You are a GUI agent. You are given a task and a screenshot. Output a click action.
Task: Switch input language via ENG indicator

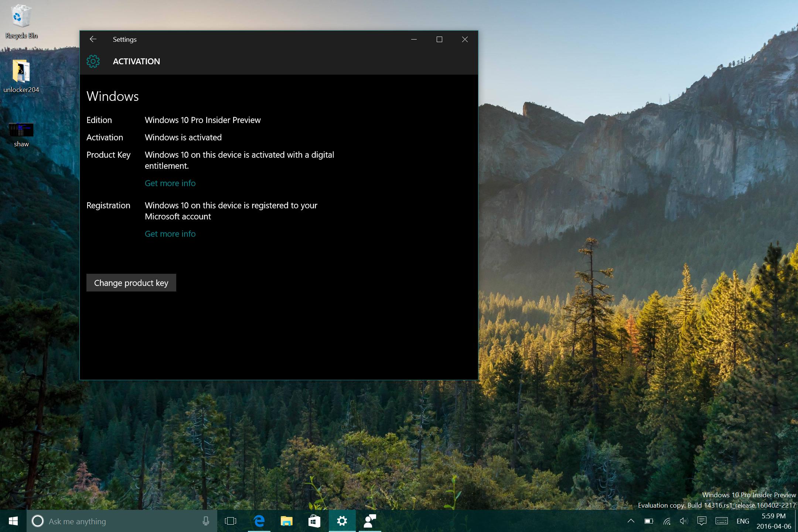(743, 521)
